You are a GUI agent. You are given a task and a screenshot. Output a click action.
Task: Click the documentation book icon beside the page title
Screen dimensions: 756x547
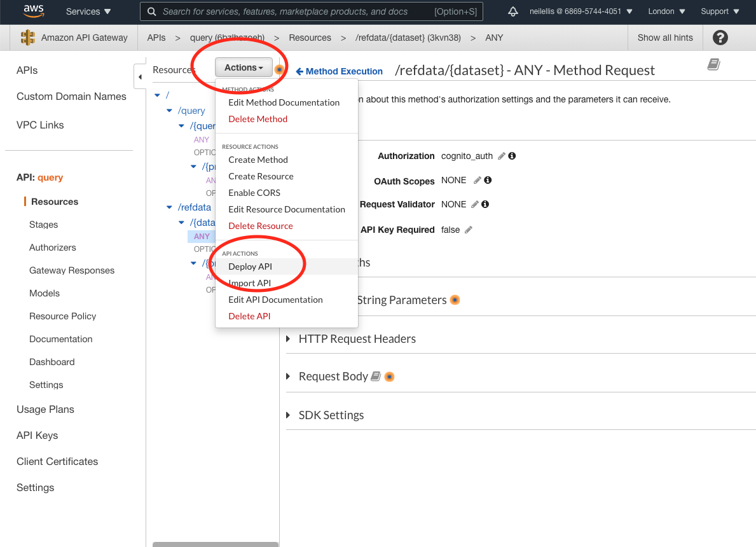tap(713, 64)
